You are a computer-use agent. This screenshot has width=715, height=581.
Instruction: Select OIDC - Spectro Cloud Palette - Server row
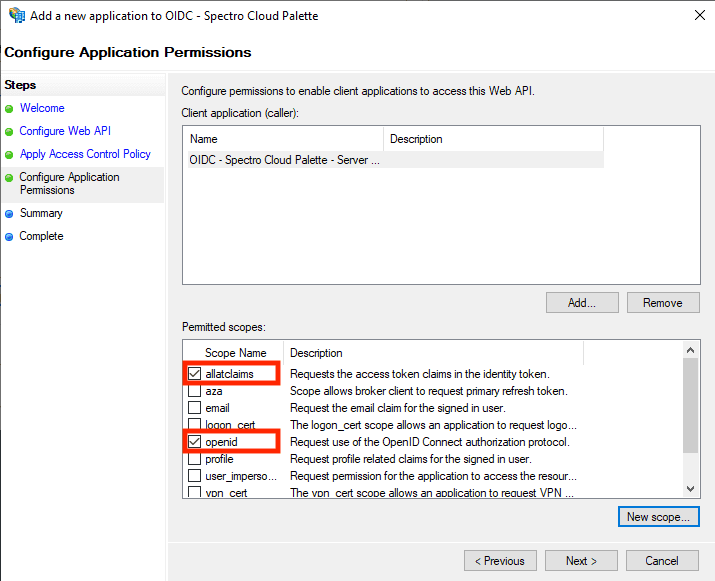click(396, 160)
